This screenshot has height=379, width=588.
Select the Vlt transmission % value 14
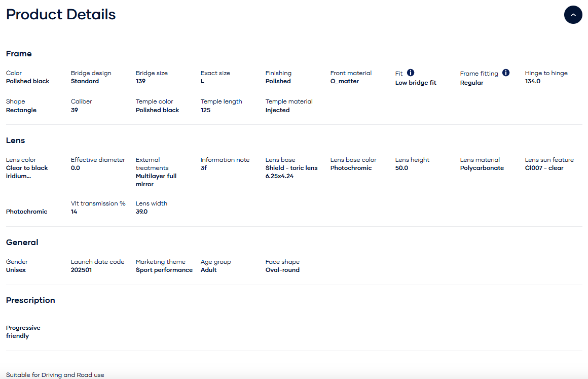point(74,212)
